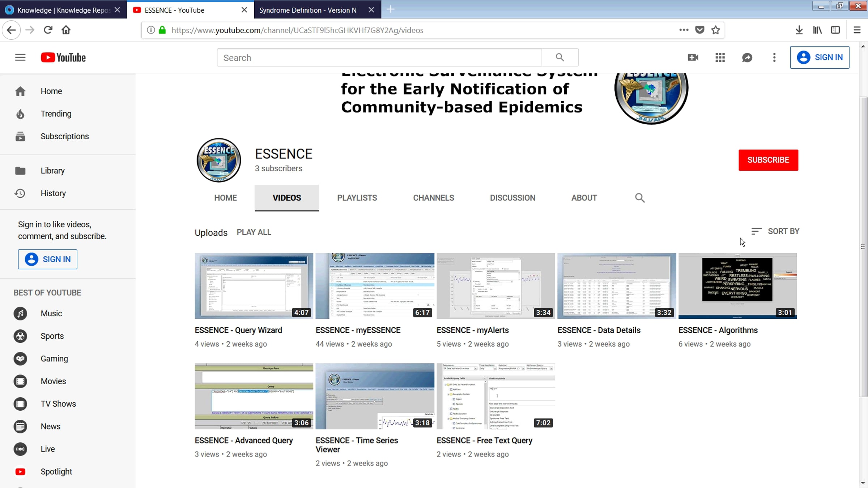Open Trending in the sidebar

click(68, 114)
